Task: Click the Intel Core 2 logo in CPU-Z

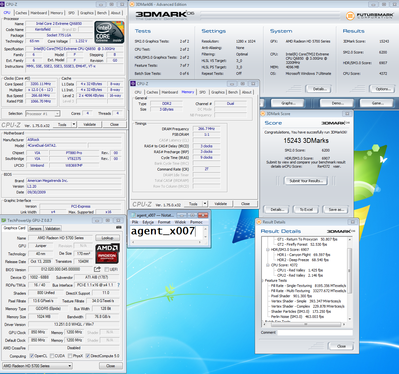Action: coord(109,32)
